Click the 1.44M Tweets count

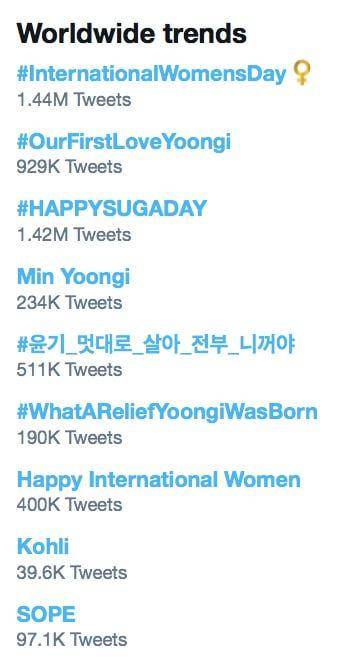[x=74, y=100]
